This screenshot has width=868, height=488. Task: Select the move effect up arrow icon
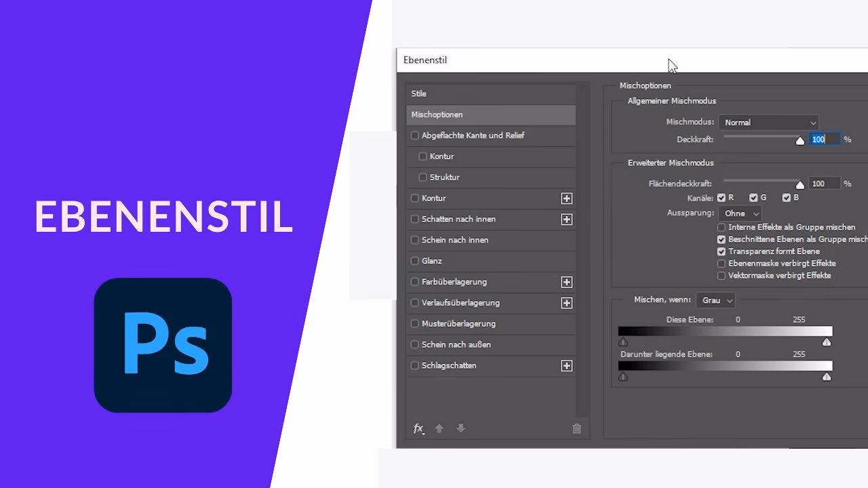439,428
